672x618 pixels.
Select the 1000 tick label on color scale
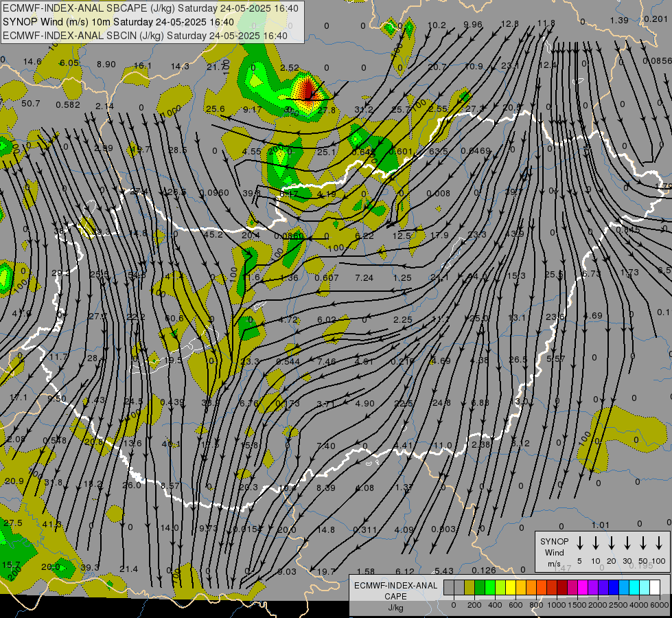coord(557,605)
